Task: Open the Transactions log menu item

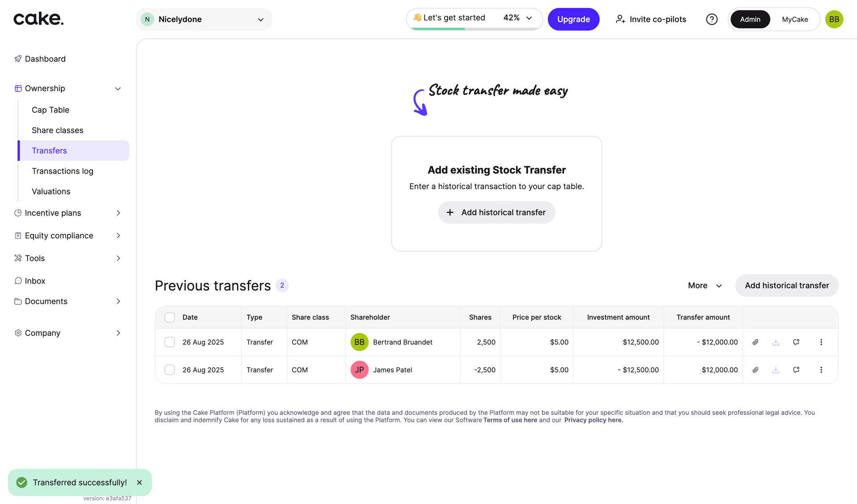Action: point(62,171)
